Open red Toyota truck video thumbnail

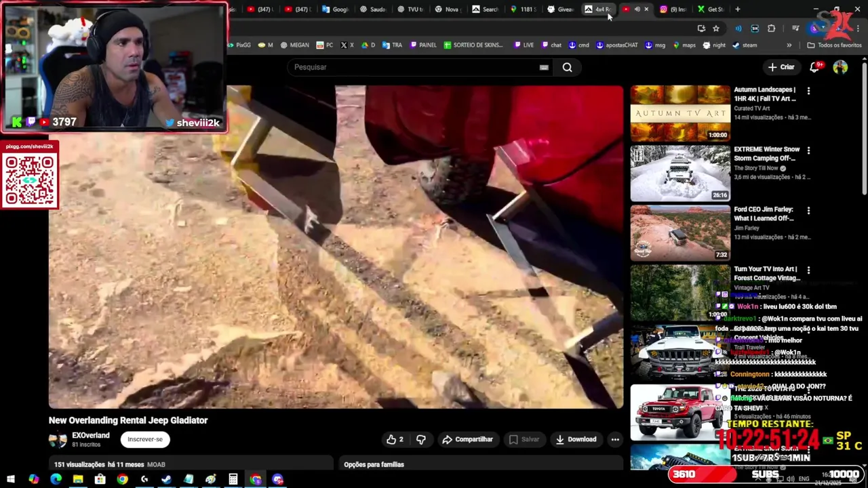[680, 413]
